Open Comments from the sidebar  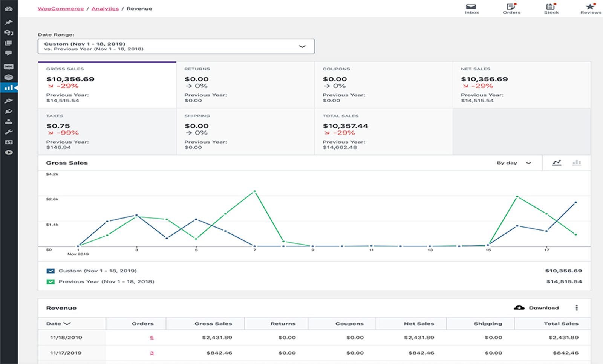(9, 53)
